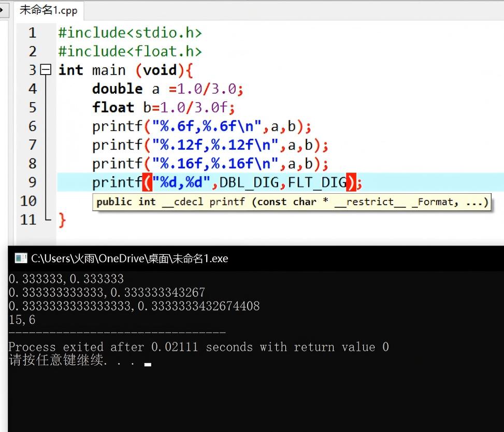The height and width of the screenshot is (432, 504).
Task: Click the printf with %.12f format
Action: coord(210,145)
